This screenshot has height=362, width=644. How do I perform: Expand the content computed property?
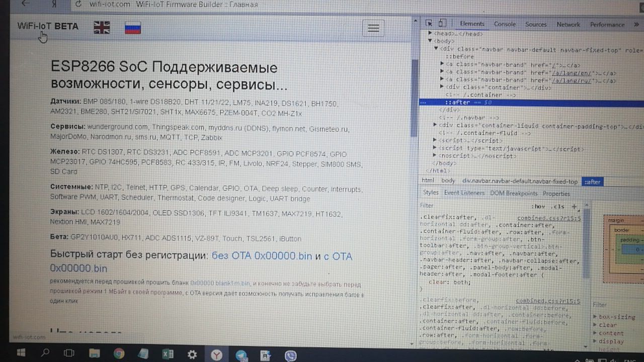click(595, 333)
